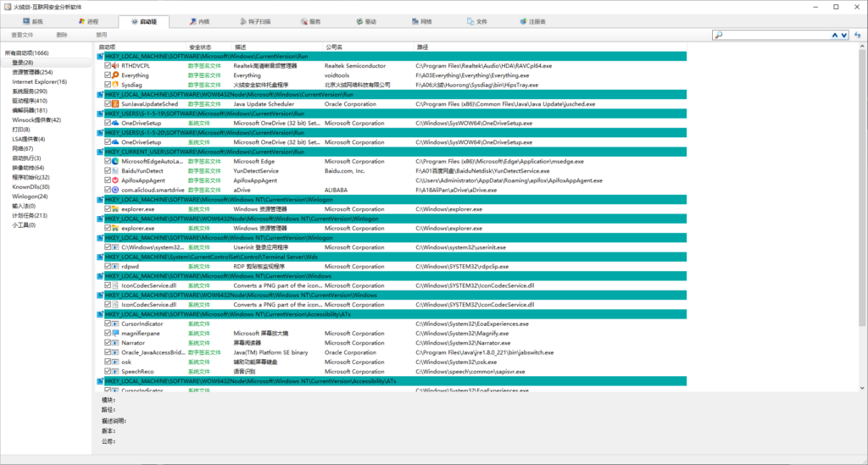
Task: Click the BaiduYunDetect entry icon
Action: tap(115, 171)
